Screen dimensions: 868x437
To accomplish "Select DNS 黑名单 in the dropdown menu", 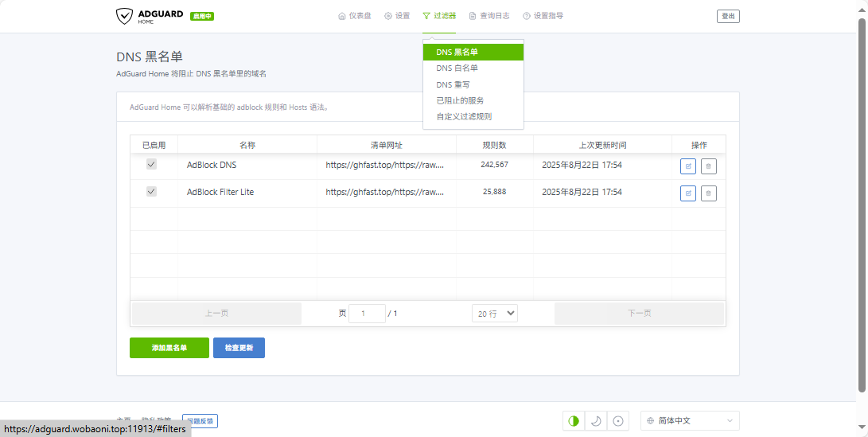I will point(473,52).
